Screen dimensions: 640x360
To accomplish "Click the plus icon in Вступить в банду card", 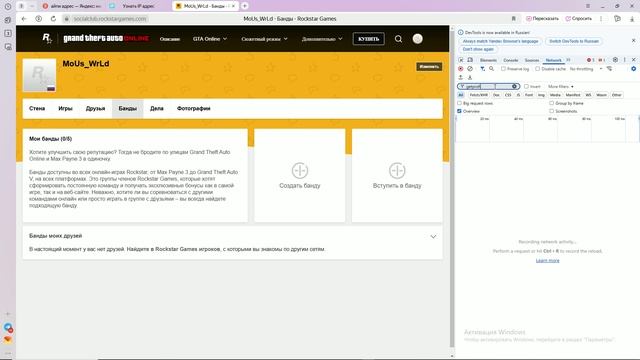I will point(397,171).
